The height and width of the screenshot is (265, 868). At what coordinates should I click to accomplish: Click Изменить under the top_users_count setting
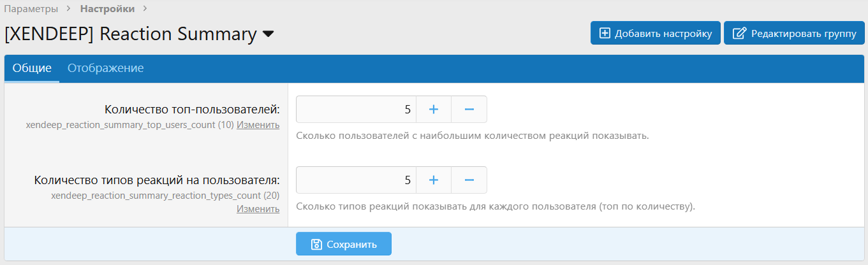(258, 125)
